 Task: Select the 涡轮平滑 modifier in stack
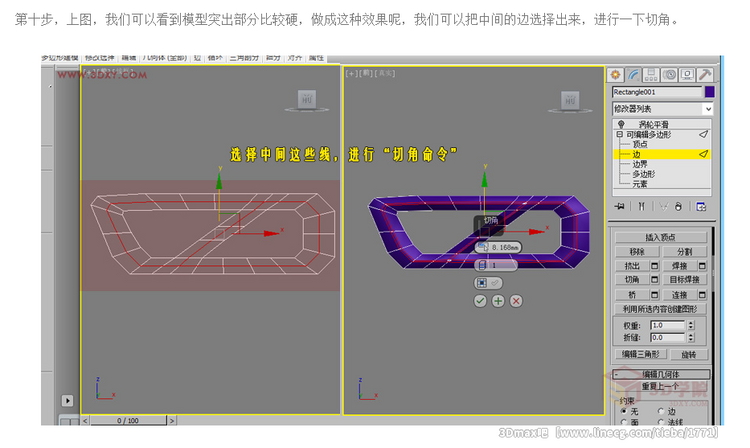point(653,124)
